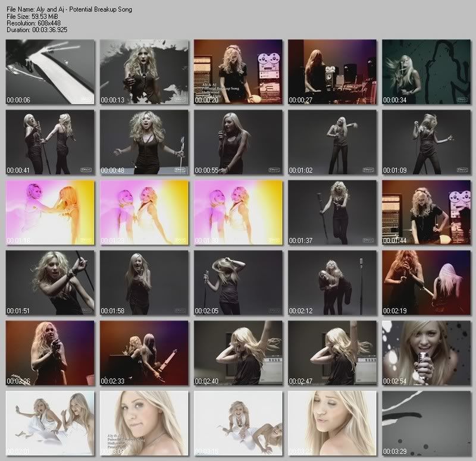The height and width of the screenshot is (461, 476).
Task: Open the frame timestamped 00:00:41
Action: [50, 142]
